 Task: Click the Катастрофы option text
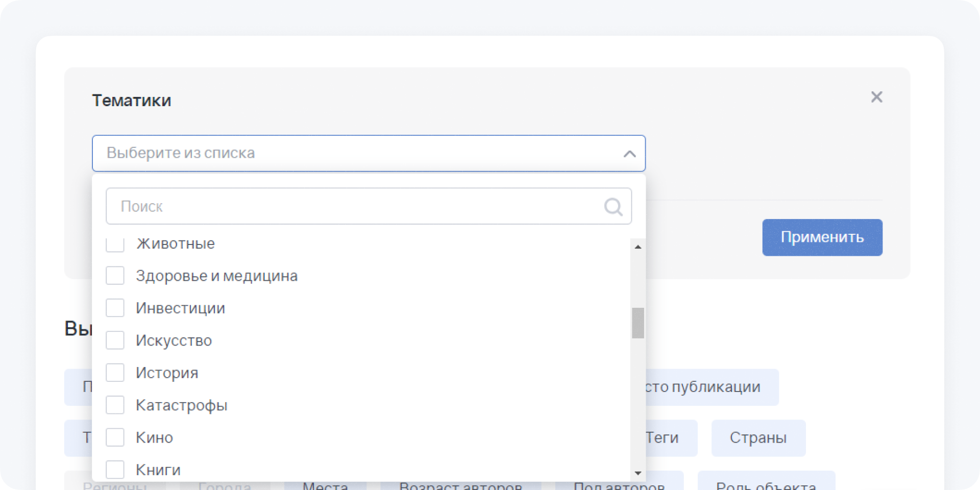tap(182, 405)
